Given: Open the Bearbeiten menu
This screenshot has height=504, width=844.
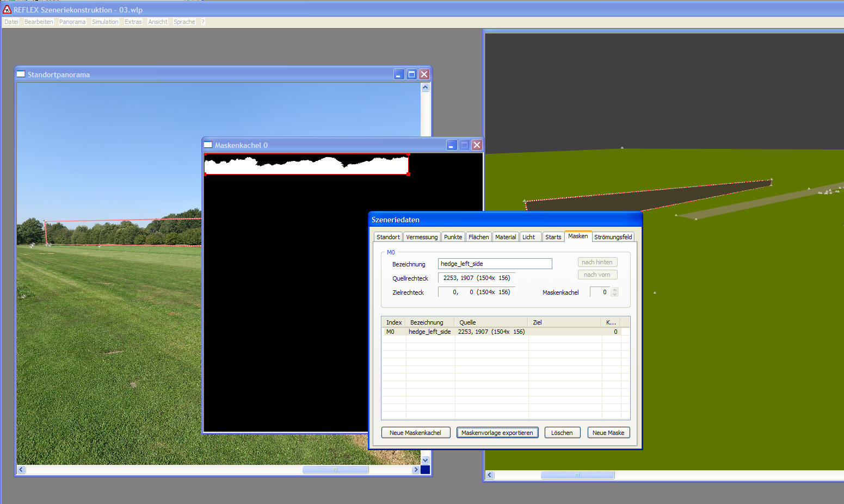Looking at the screenshot, I should [x=39, y=22].
